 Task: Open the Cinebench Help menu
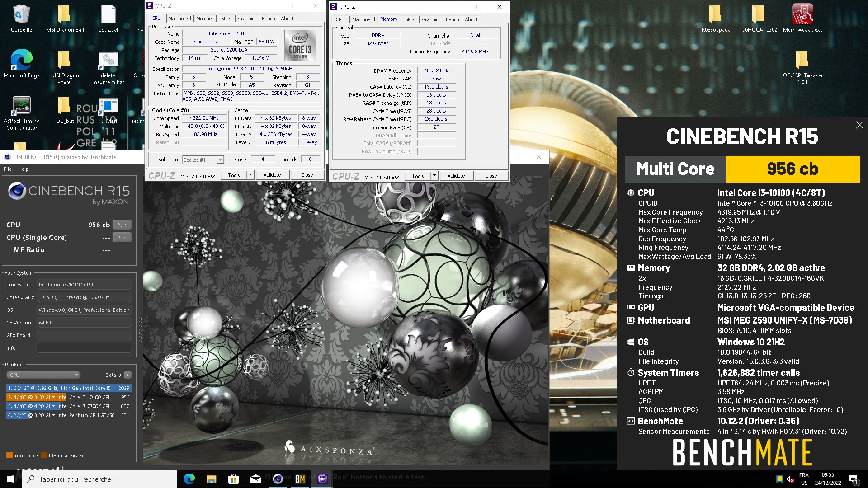pos(23,169)
